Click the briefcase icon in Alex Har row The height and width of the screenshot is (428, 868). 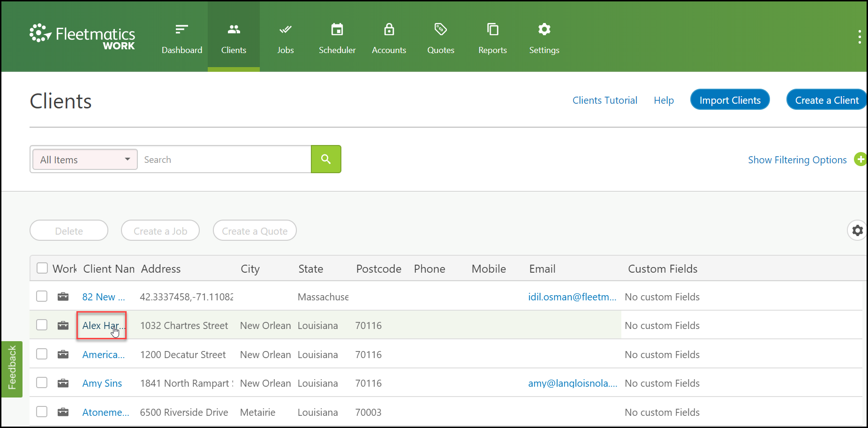63,325
